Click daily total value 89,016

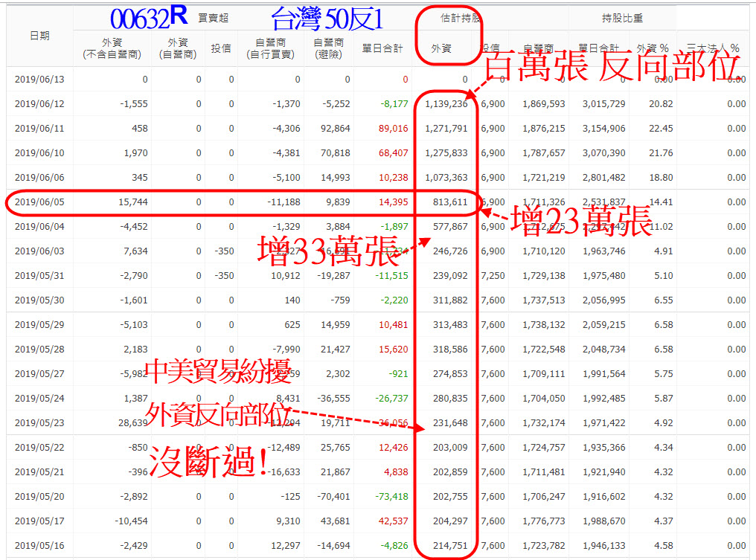(393, 129)
